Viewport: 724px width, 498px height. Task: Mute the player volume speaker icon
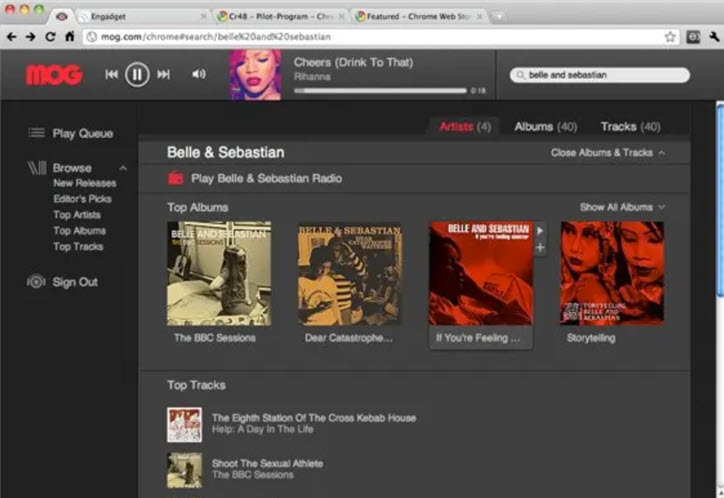pos(198,74)
